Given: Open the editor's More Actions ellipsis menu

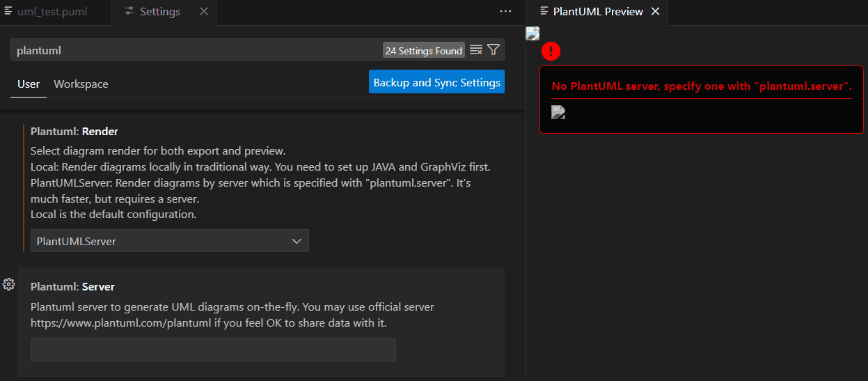Looking at the screenshot, I should pos(505,12).
